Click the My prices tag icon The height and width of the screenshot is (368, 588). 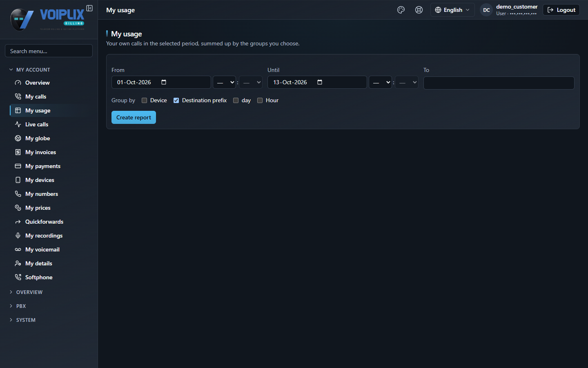[18, 208]
